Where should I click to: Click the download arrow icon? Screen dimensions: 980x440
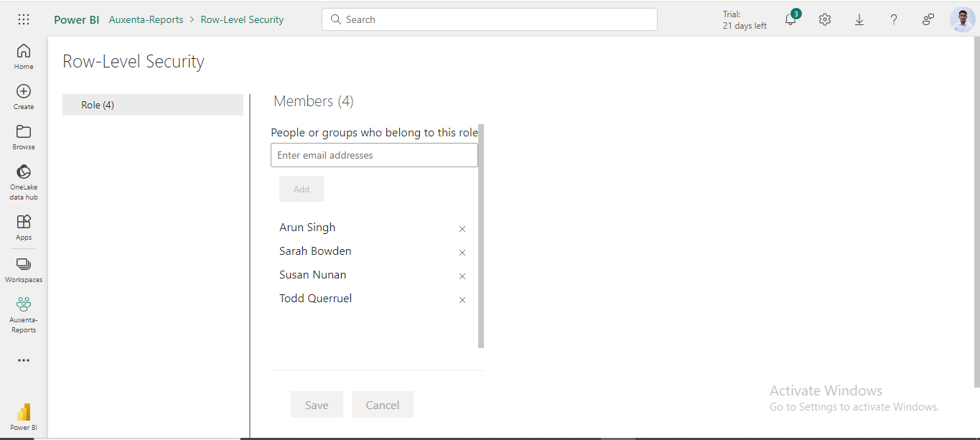pos(859,19)
